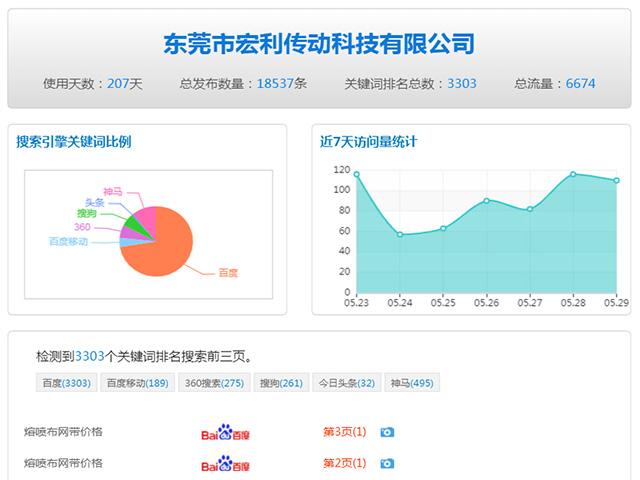Click the company title 东莞市宏利传动科技有限公司
The image size is (640, 480).
click(x=319, y=44)
